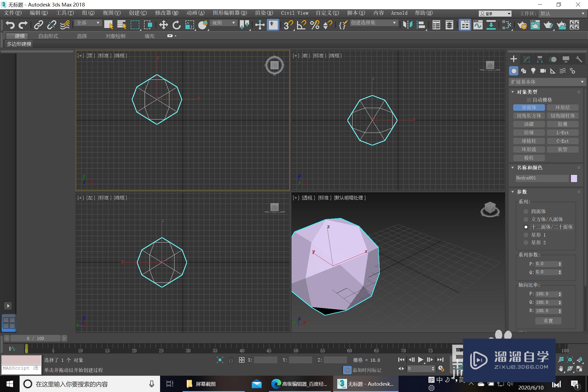Open the Display panel tab
This screenshot has width=588, height=392.
(x=566, y=59)
